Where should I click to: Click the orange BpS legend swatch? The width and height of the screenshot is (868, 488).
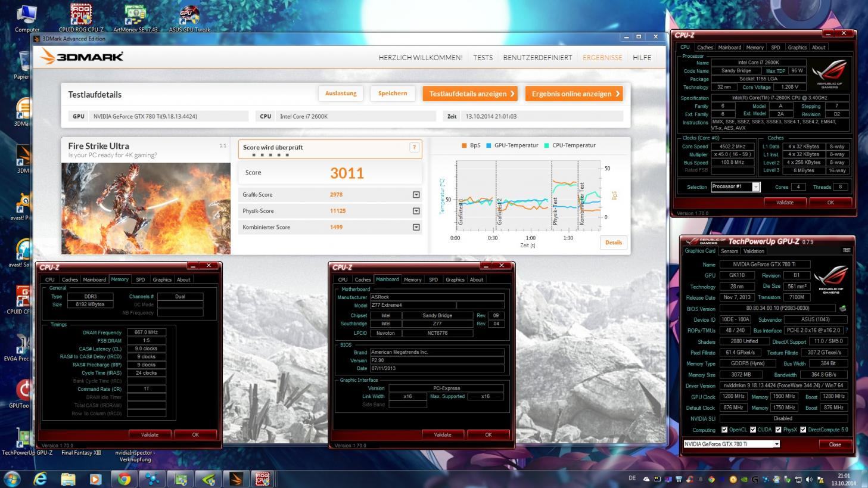click(464, 145)
